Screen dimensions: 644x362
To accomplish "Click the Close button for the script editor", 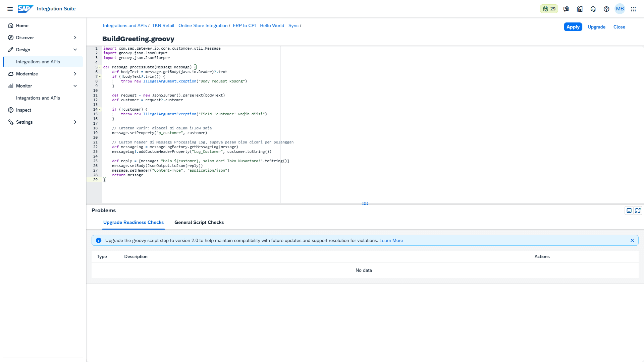I will (619, 27).
